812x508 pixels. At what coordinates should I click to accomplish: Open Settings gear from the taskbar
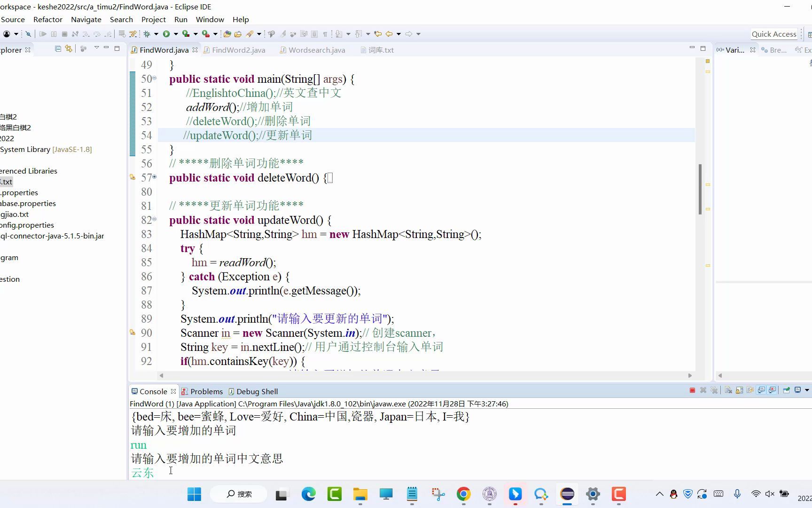[593, 494]
